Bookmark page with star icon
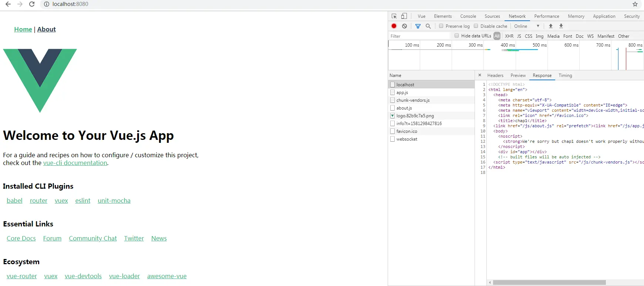 pyautogui.click(x=635, y=4)
